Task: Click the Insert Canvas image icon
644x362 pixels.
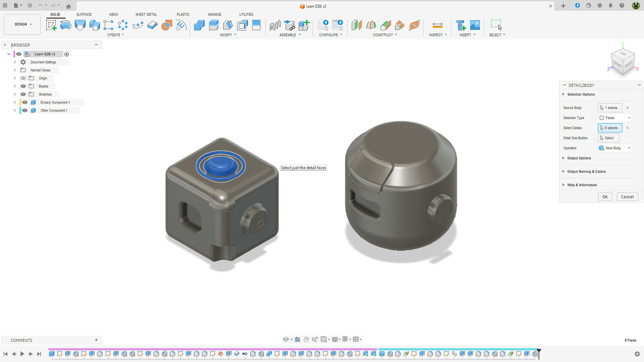Action: [x=475, y=25]
